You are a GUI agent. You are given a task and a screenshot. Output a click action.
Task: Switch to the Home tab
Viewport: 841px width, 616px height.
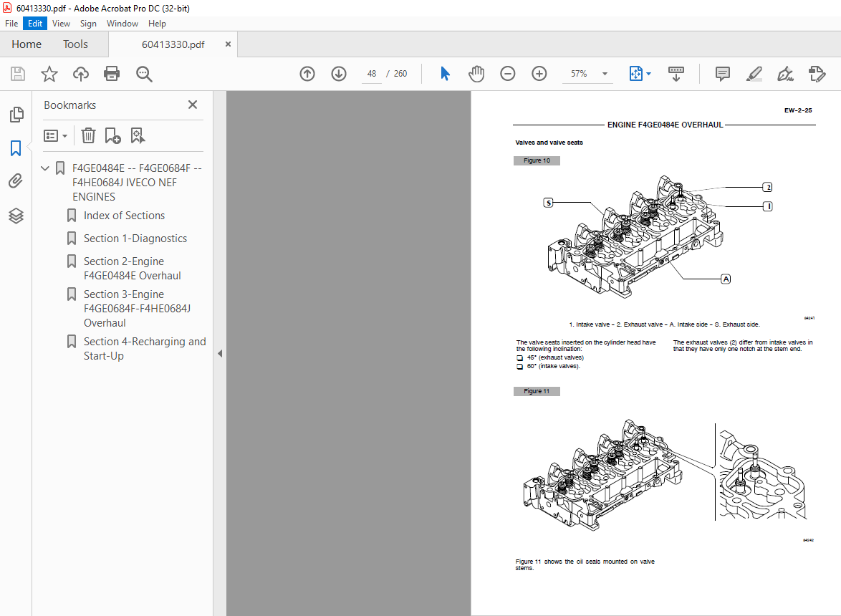pos(27,44)
